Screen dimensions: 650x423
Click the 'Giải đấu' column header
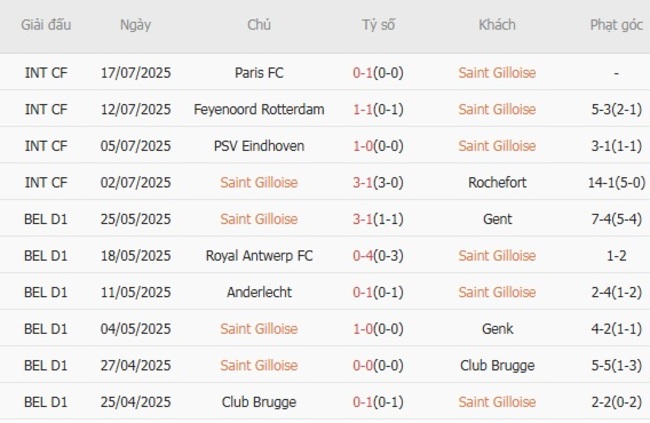46,25
